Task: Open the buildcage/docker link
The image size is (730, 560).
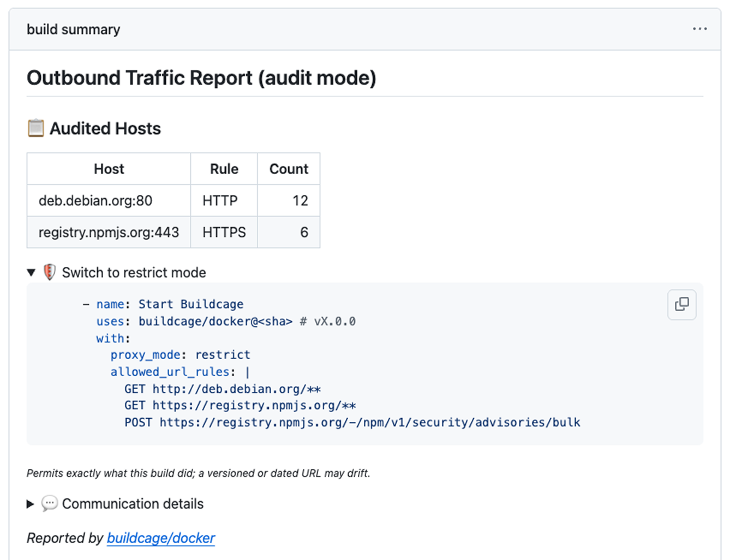Action: pos(161,538)
